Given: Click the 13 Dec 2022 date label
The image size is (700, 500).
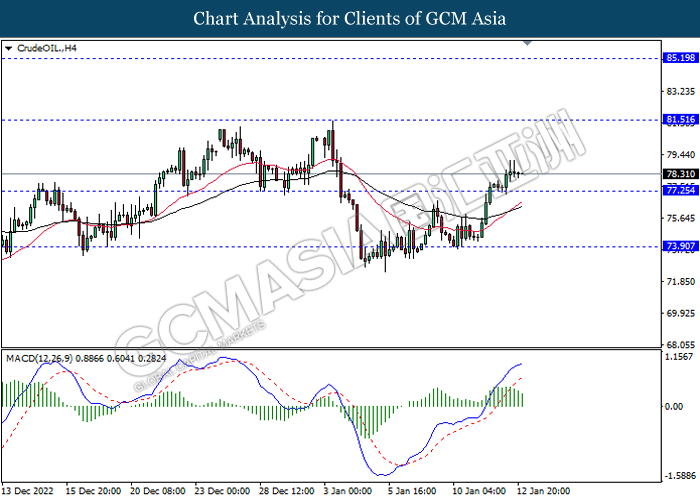Looking at the screenshot, I should pos(28,491).
